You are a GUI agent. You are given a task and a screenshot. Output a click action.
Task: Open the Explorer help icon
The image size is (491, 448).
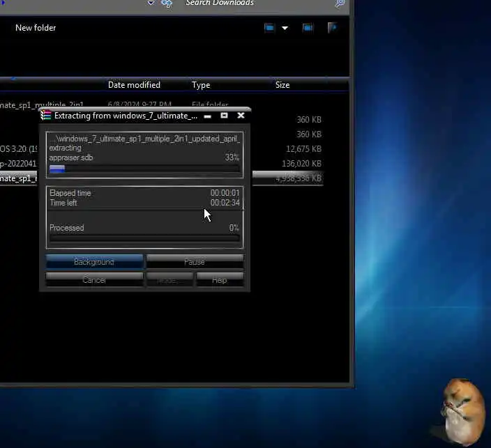[332, 28]
